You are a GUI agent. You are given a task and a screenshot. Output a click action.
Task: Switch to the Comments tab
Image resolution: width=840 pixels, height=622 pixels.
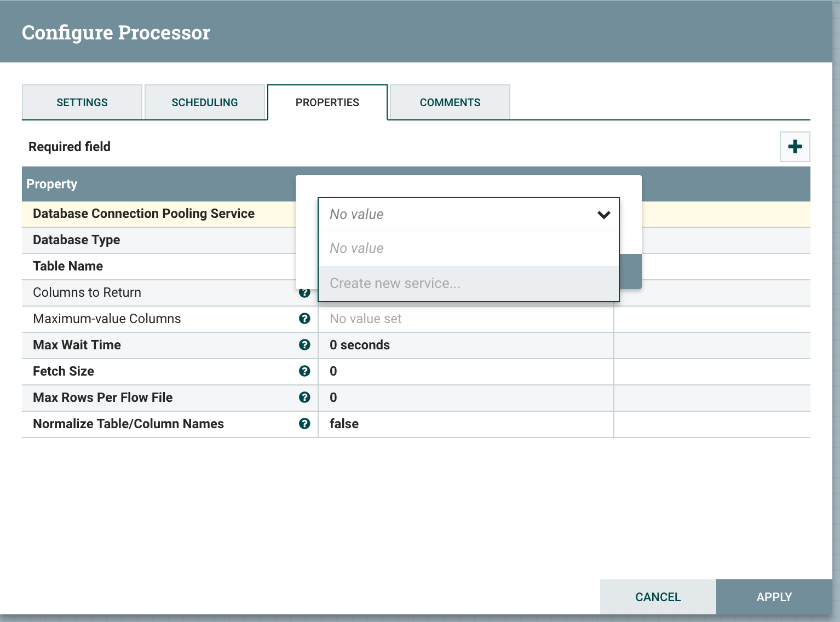pos(450,102)
